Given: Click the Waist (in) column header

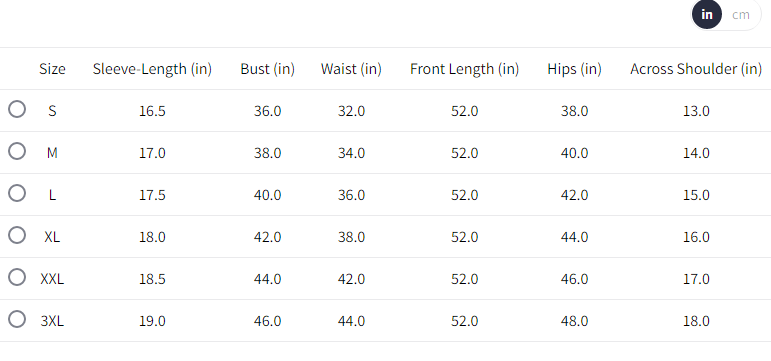Looking at the screenshot, I should (x=351, y=69).
